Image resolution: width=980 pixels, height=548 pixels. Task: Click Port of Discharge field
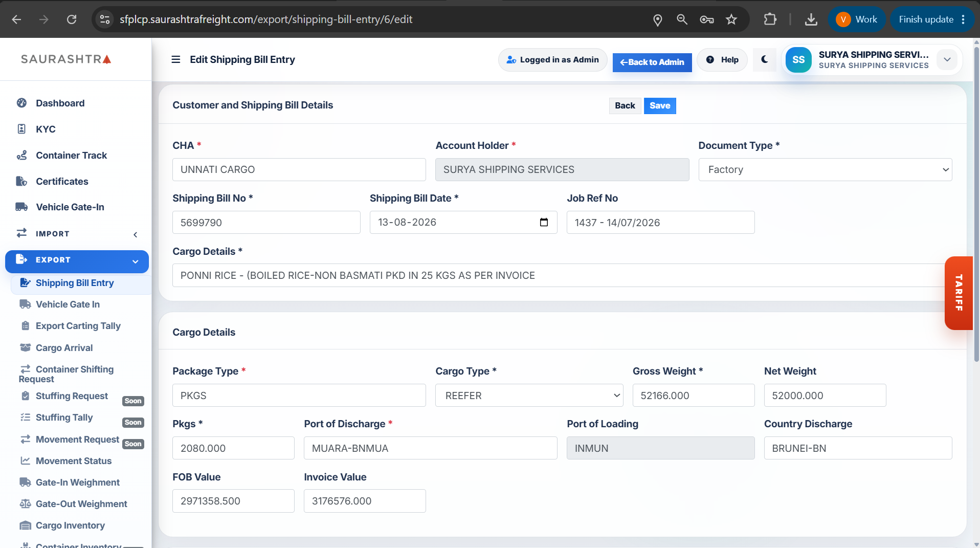click(431, 448)
